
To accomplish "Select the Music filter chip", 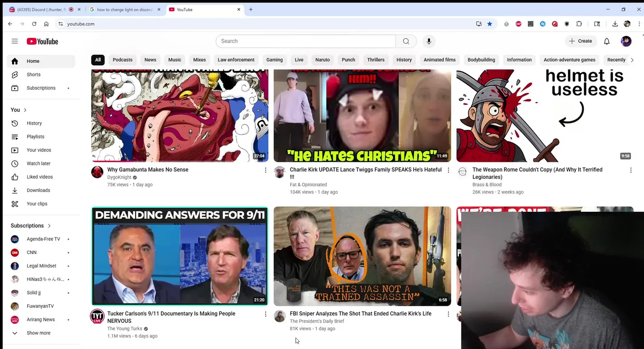I will click(x=174, y=60).
